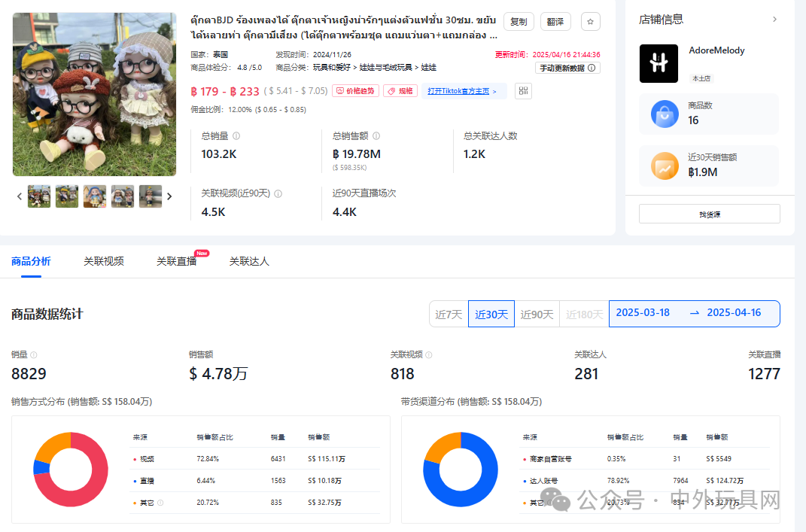Open the 2025-03-18 date range picker

click(x=643, y=313)
